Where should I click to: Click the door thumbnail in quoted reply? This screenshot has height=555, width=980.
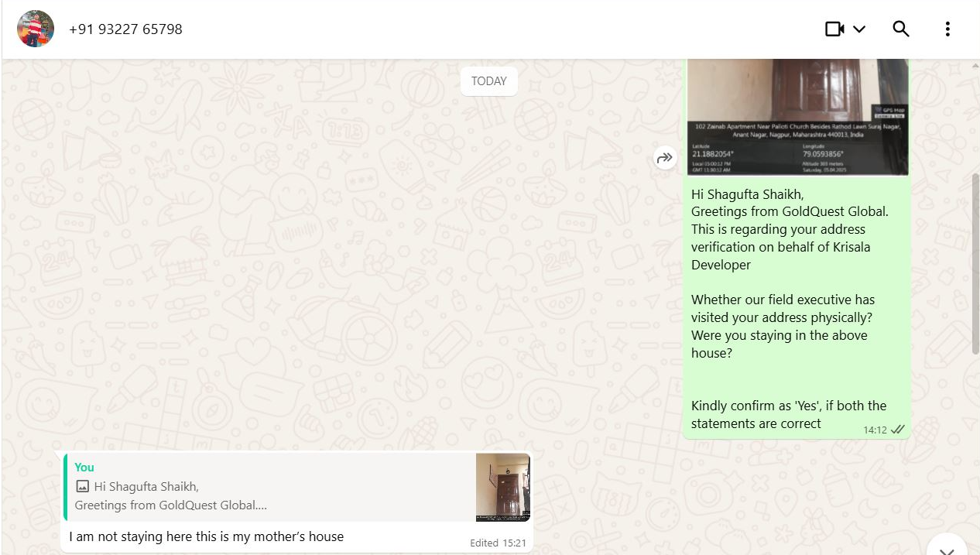(502, 488)
